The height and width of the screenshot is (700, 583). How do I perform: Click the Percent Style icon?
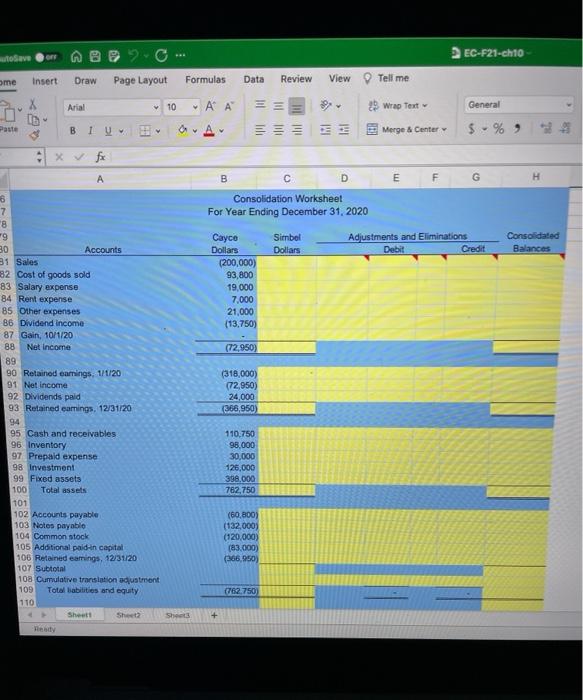point(499,129)
